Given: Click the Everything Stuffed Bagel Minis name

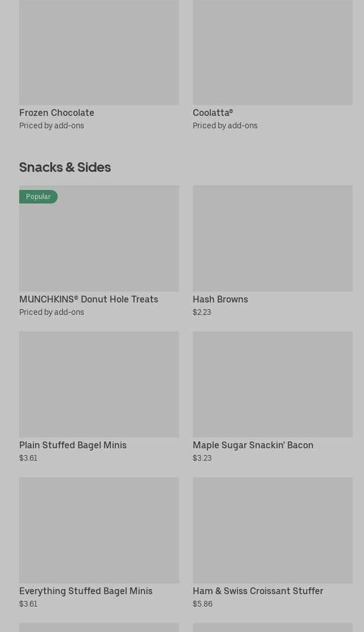Looking at the screenshot, I should (x=86, y=591).
